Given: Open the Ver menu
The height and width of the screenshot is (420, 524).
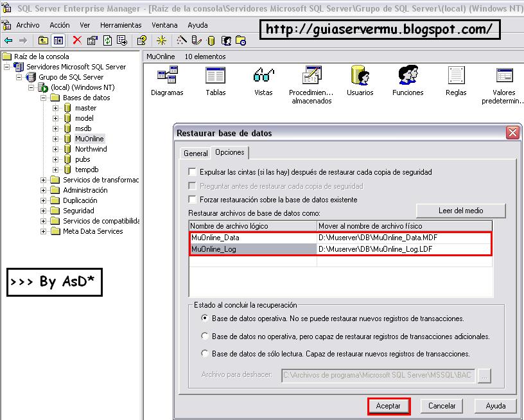Looking at the screenshot, I should [85, 25].
